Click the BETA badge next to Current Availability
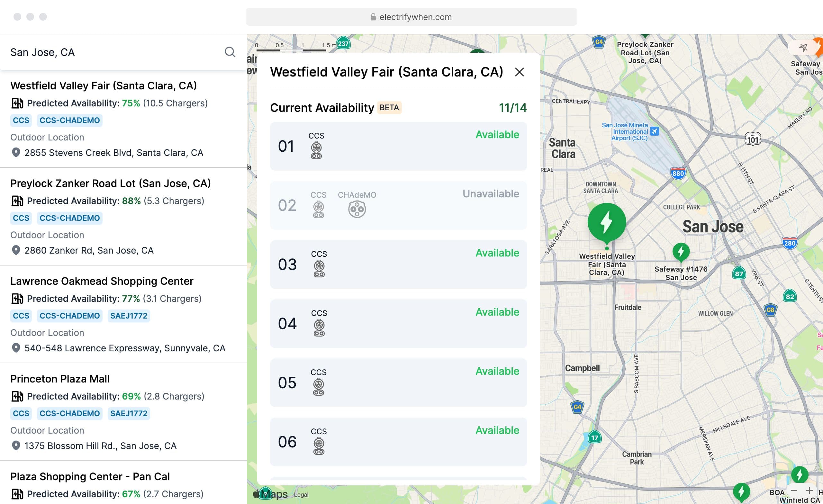823x504 pixels. coord(389,108)
